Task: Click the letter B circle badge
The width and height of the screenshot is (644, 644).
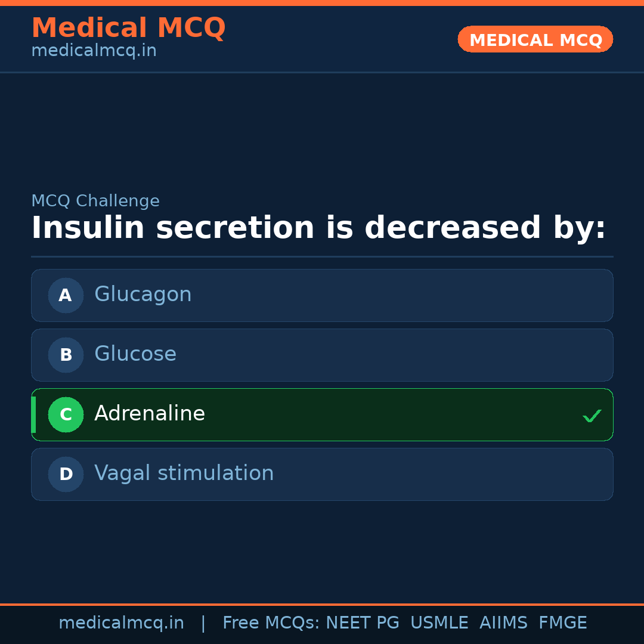Action: (66, 355)
